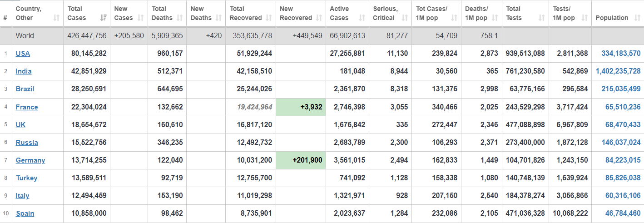Sort by Total Recovered arrow icon
Viewport: 644px width, 223px height.
point(269,18)
